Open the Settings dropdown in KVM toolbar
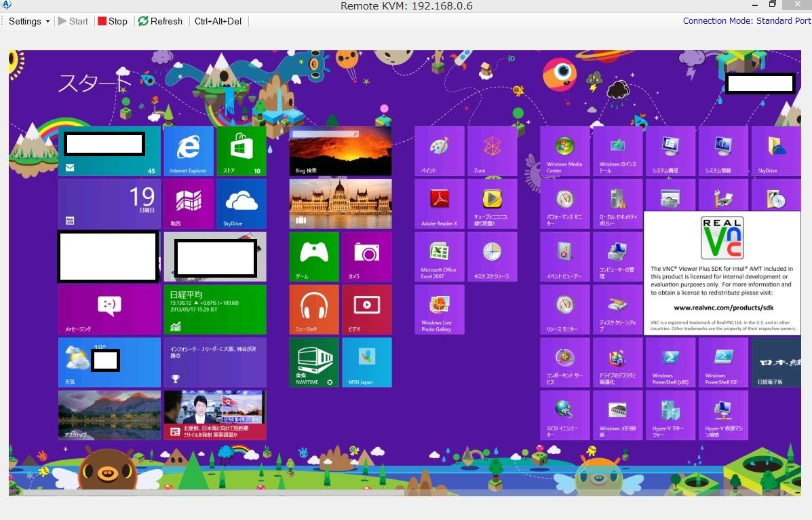 [29, 21]
